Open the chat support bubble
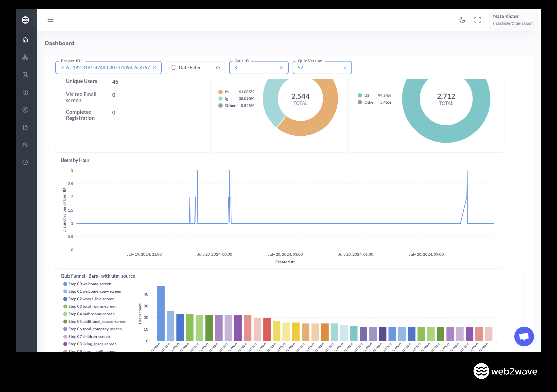This screenshot has height=392, width=557. pyautogui.click(x=524, y=336)
